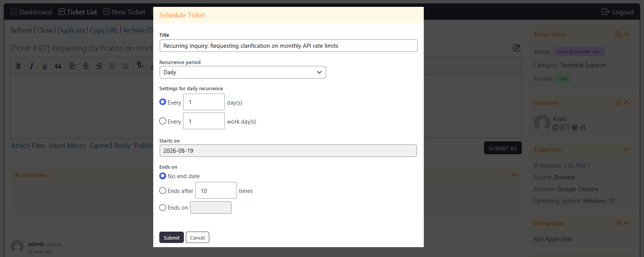Edit the Ticket status widget

pyautogui.click(x=618, y=34)
